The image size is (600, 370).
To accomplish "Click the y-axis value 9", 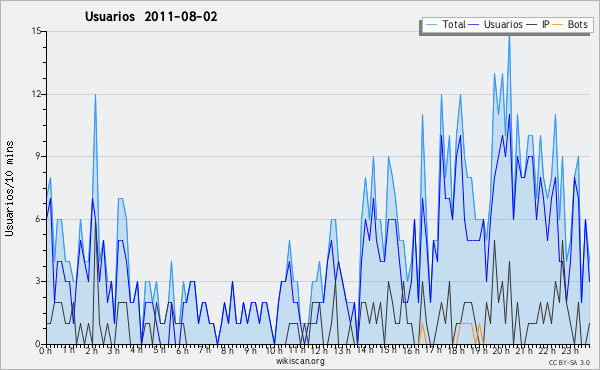I will pos(39,156).
